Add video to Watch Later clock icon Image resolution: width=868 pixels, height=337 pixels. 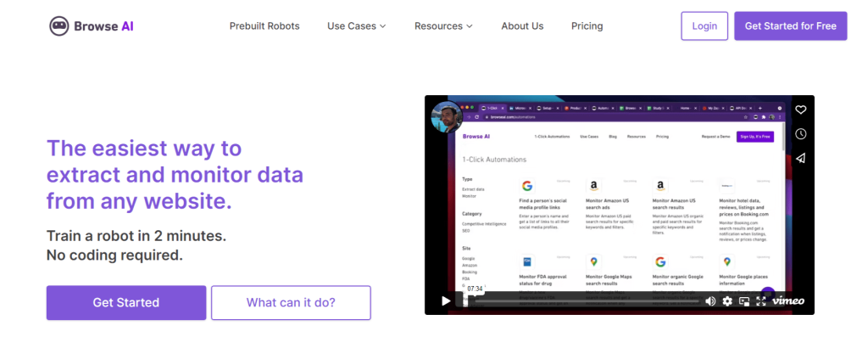[x=800, y=134]
